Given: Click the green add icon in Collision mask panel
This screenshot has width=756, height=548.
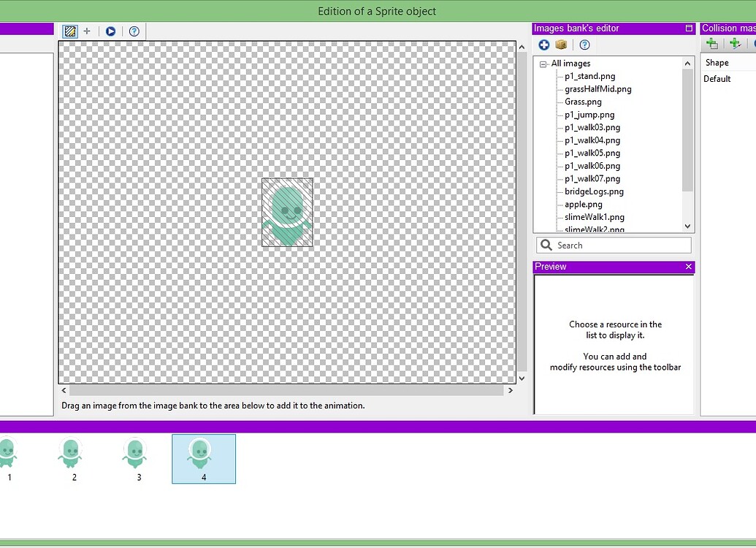Looking at the screenshot, I should coord(711,44).
